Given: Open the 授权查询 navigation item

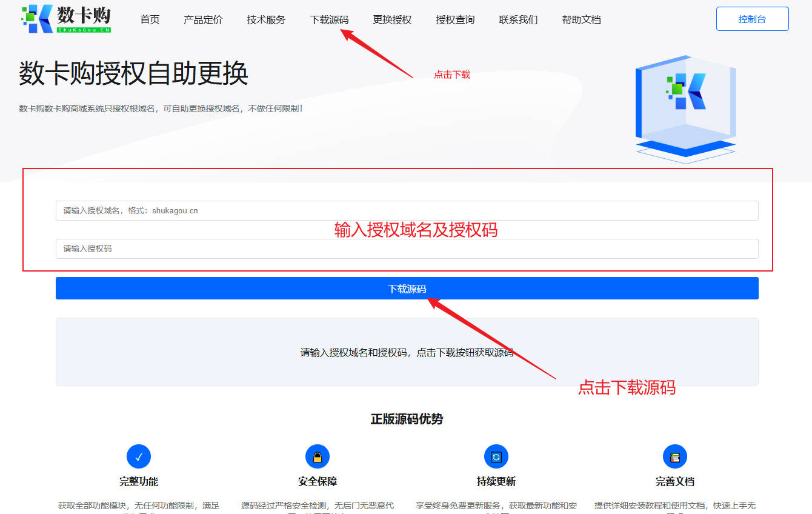Looking at the screenshot, I should click(x=455, y=19).
